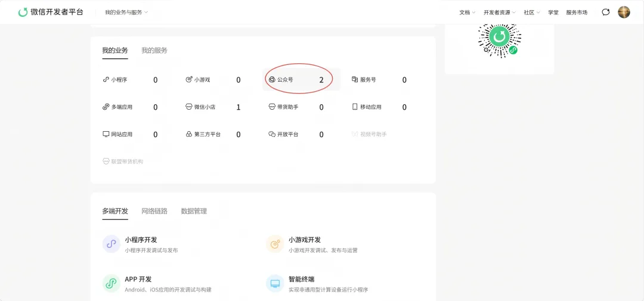Click the 视频号助手 butterfly icon

point(355,134)
